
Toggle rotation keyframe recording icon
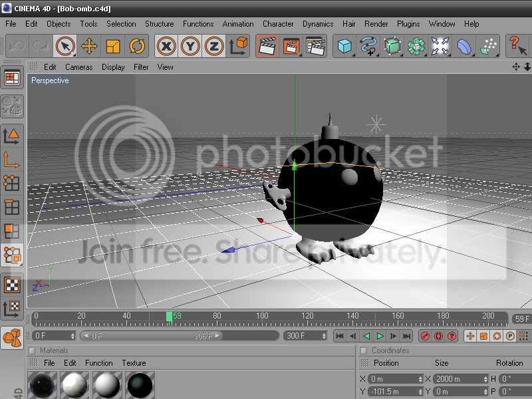pos(497,336)
